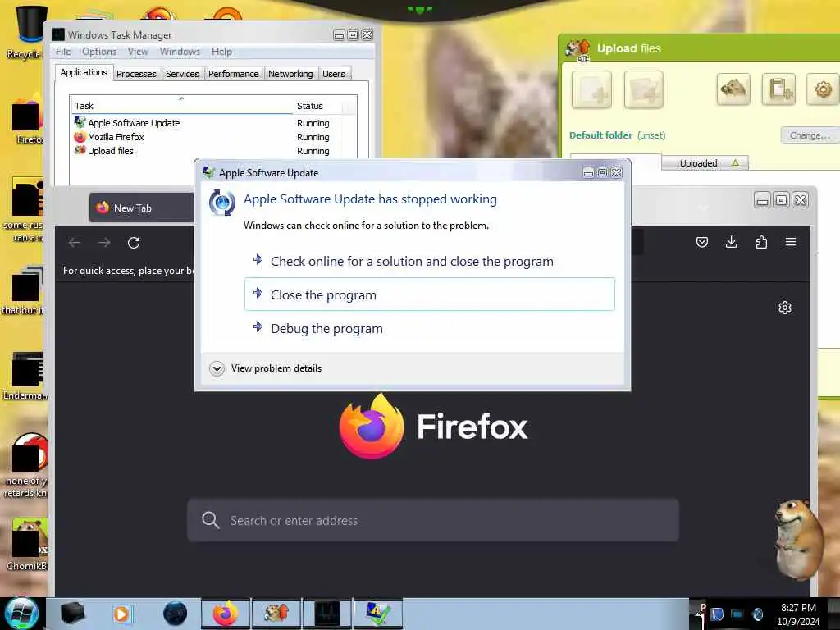
Task: Switch to the Users tab
Action: 334,73
